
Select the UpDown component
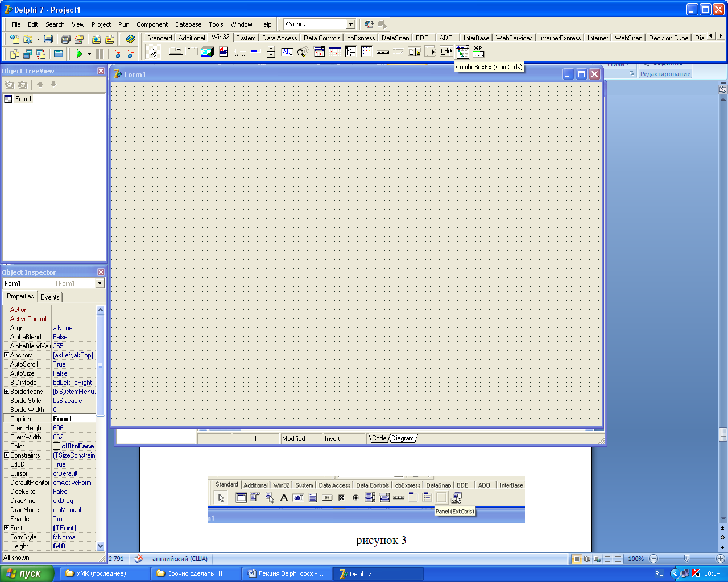click(271, 52)
